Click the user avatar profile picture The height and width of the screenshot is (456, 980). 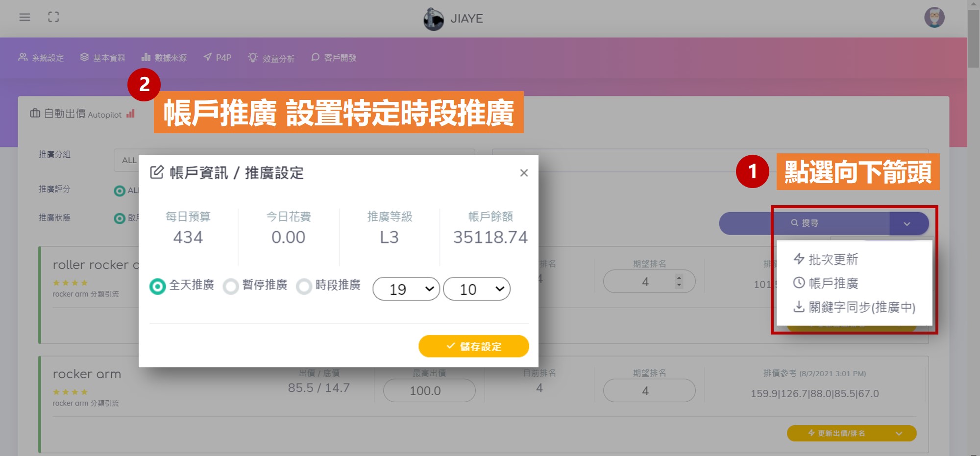tap(934, 18)
